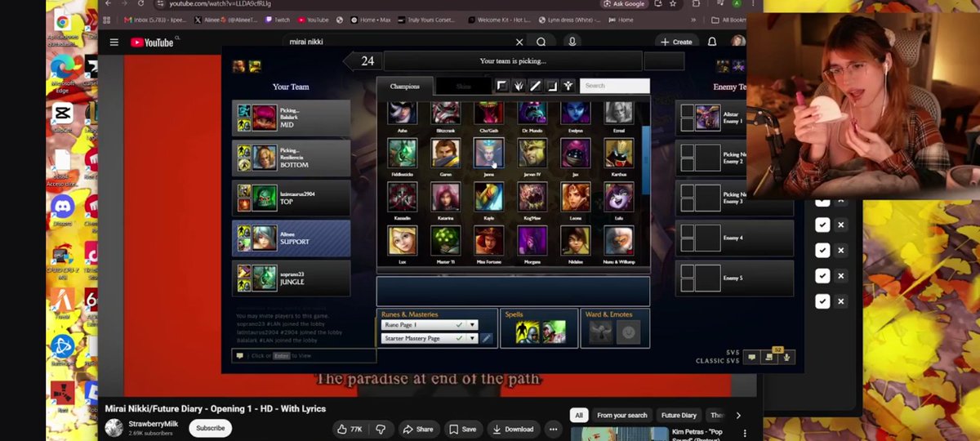980x441 pixels.
Task: Select the Kassadin champion portrait
Action: [x=402, y=197]
